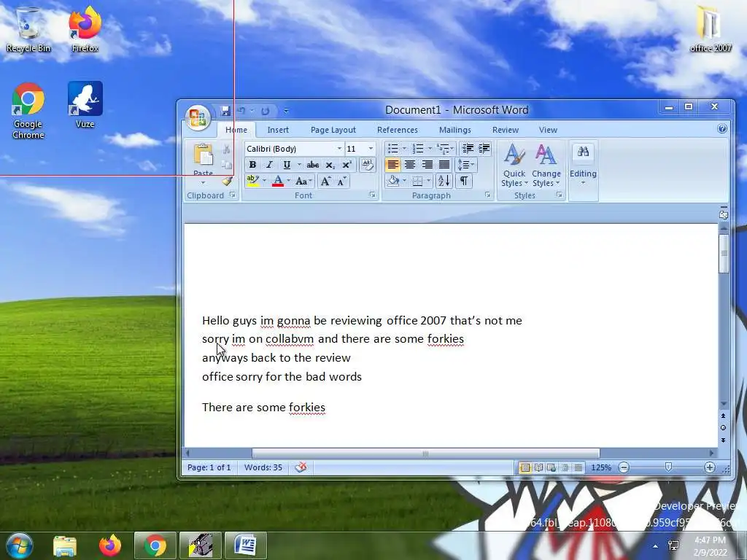Screen dimensions: 747x560
Task: Click Page: 1 of 1 in status bar
Action: [x=209, y=467]
